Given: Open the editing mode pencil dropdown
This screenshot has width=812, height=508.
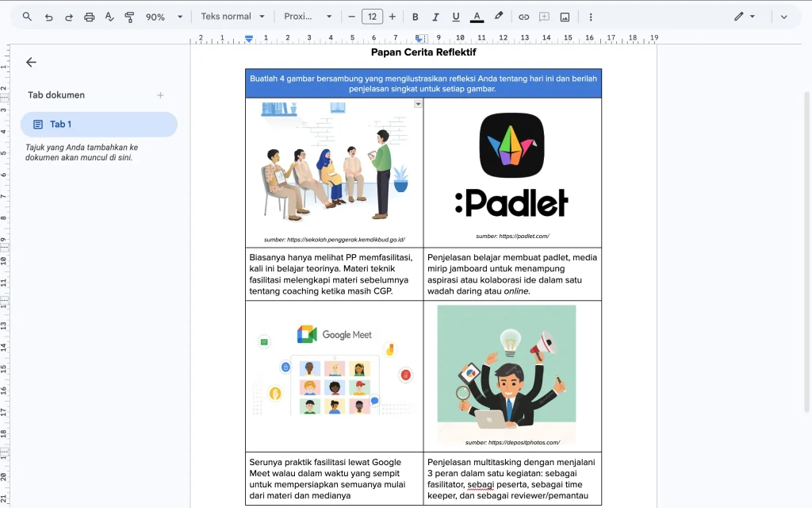Looking at the screenshot, I should tap(745, 17).
